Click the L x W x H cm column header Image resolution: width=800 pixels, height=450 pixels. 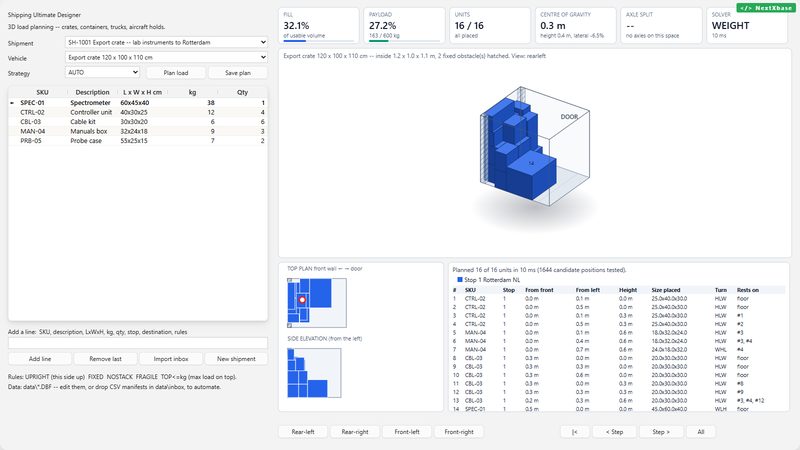pyautogui.click(x=142, y=92)
